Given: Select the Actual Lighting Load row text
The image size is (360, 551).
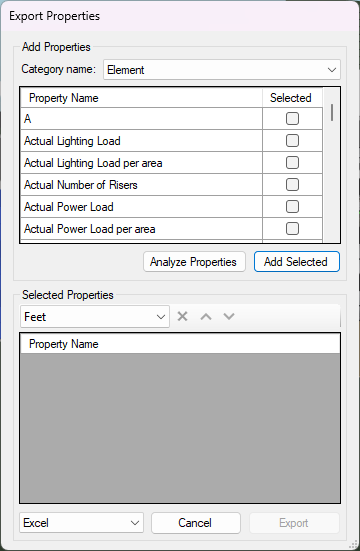Looking at the screenshot, I should 72,141.
